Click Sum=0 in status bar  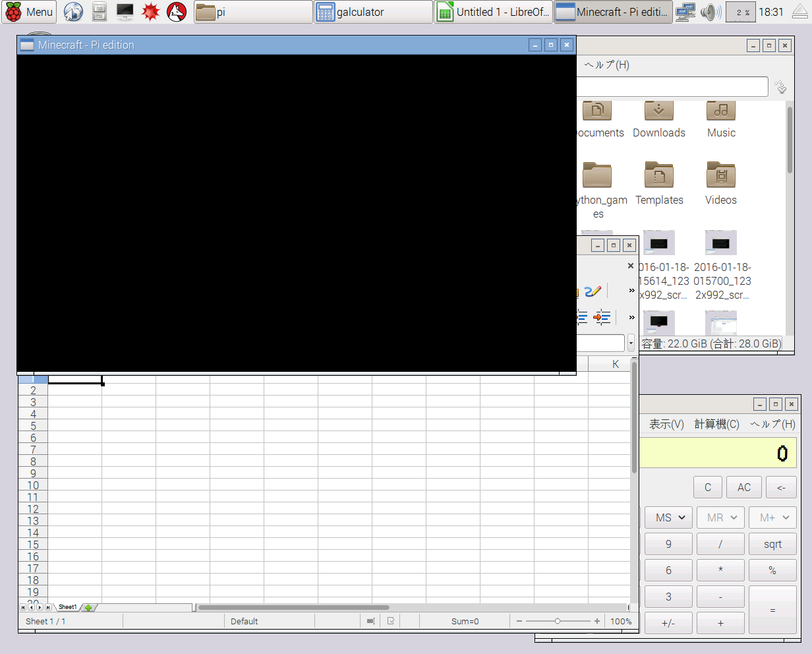coord(465,621)
